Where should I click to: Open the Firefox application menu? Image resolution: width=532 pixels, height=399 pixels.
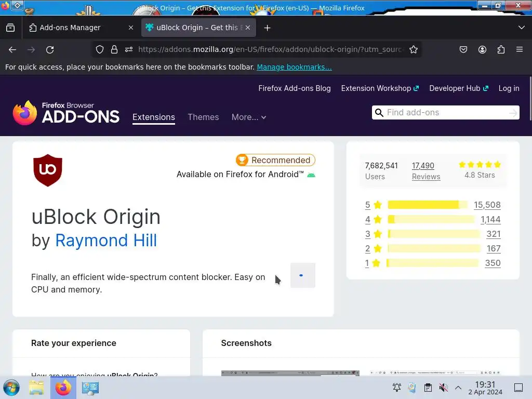pos(520,49)
